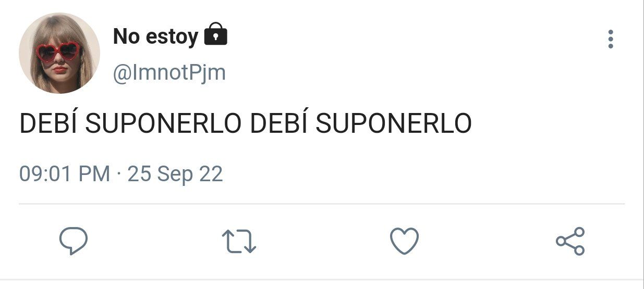Image resolution: width=644 pixels, height=289 pixels.
Task: Select the second DEBÍ SUPONERLO phrase
Action: (361, 123)
